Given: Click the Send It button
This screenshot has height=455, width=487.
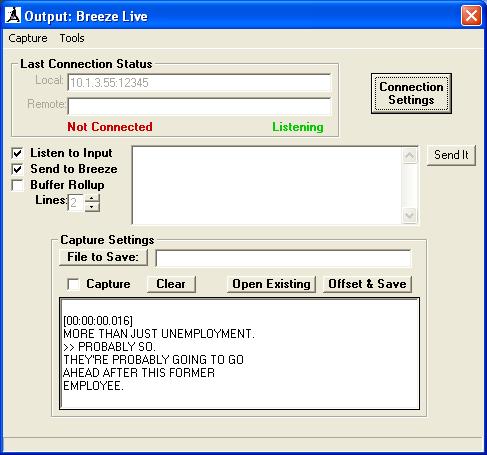Looking at the screenshot, I should (451, 155).
